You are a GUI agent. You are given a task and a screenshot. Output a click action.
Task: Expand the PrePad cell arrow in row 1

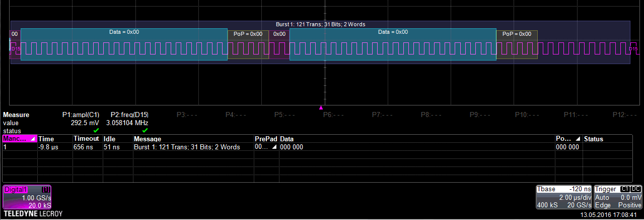pos(274,147)
